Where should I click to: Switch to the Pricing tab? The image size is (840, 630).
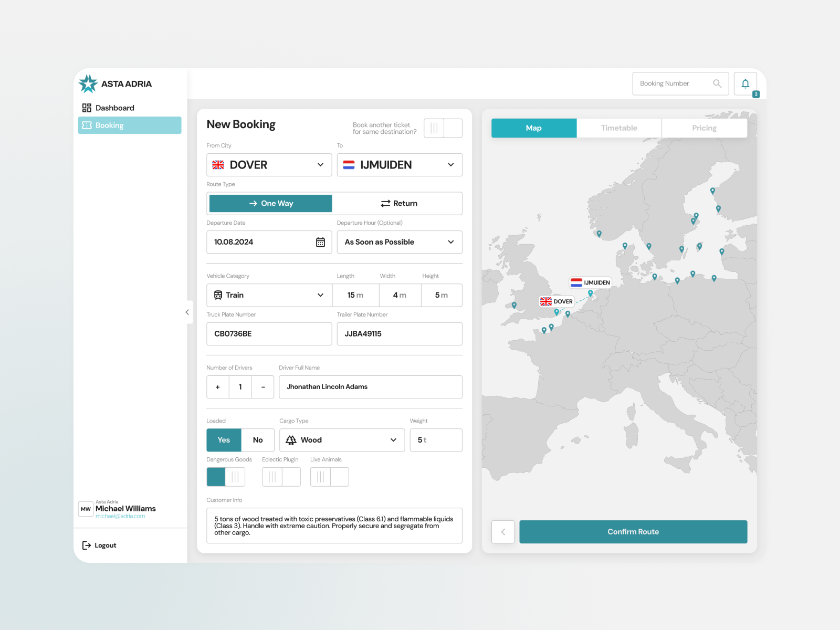705,128
